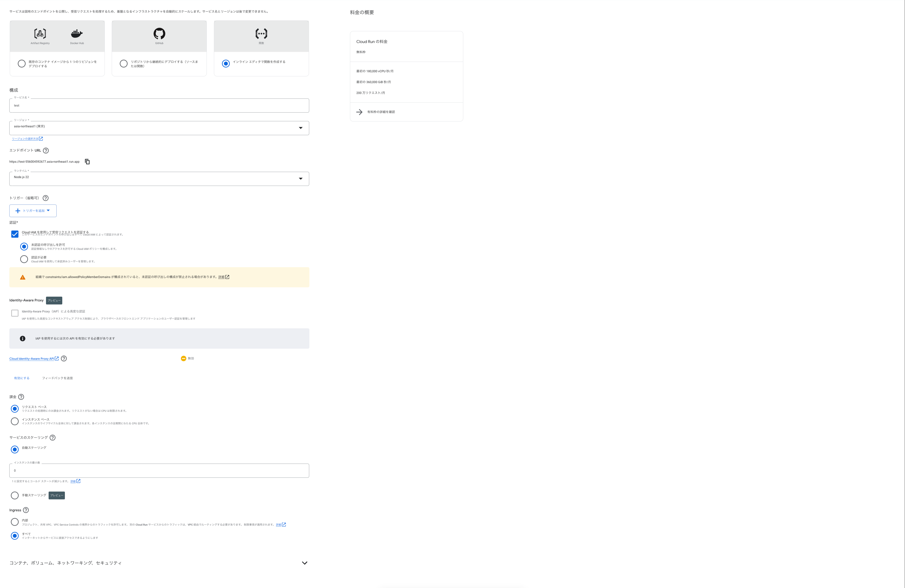Enable Identity-Aware Proxy (IAP) checkbox
The height and width of the screenshot is (588, 905).
15,313
